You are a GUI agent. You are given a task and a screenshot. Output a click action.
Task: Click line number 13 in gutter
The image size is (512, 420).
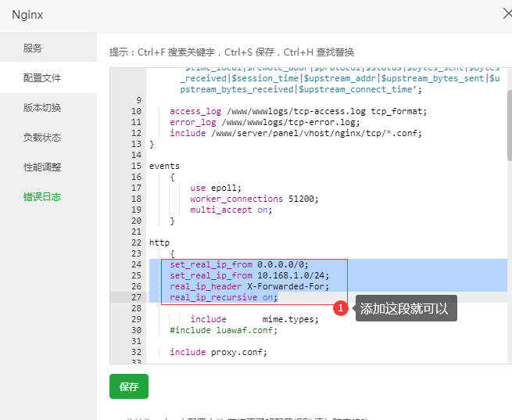pyautogui.click(x=136, y=144)
